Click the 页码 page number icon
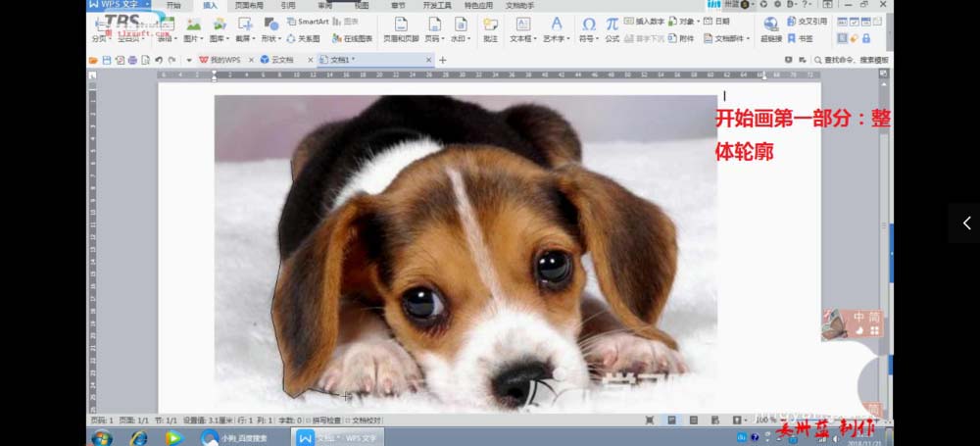 [434, 25]
